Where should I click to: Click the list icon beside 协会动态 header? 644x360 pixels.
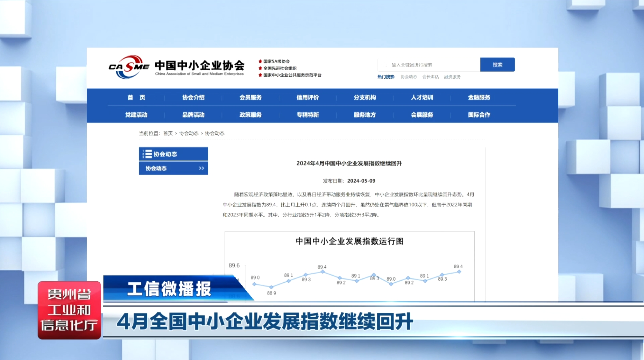point(148,154)
